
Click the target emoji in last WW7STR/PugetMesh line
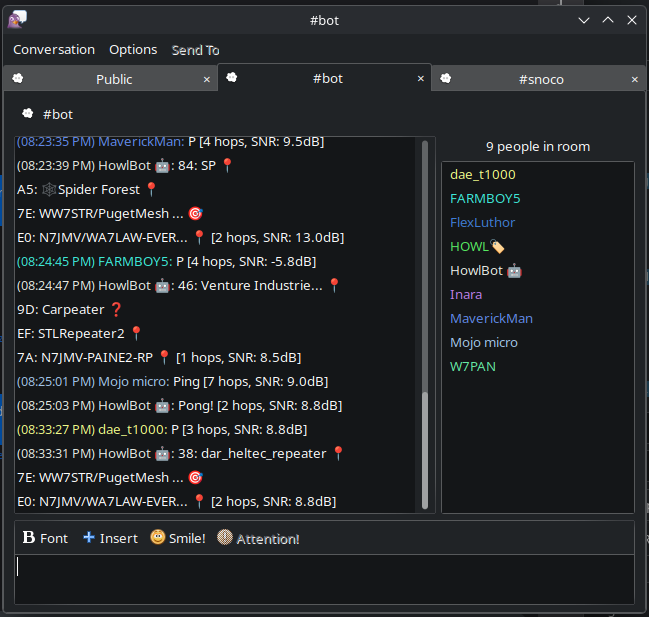(x=195, y=478)
